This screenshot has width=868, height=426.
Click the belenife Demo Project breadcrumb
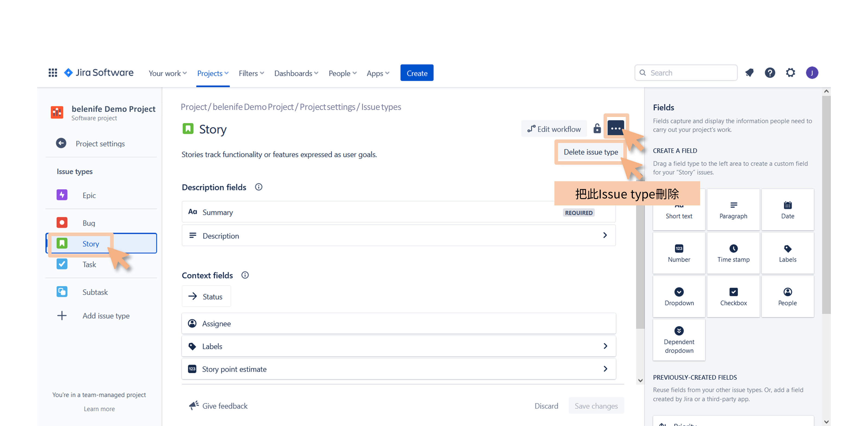[x=253, y=107]
